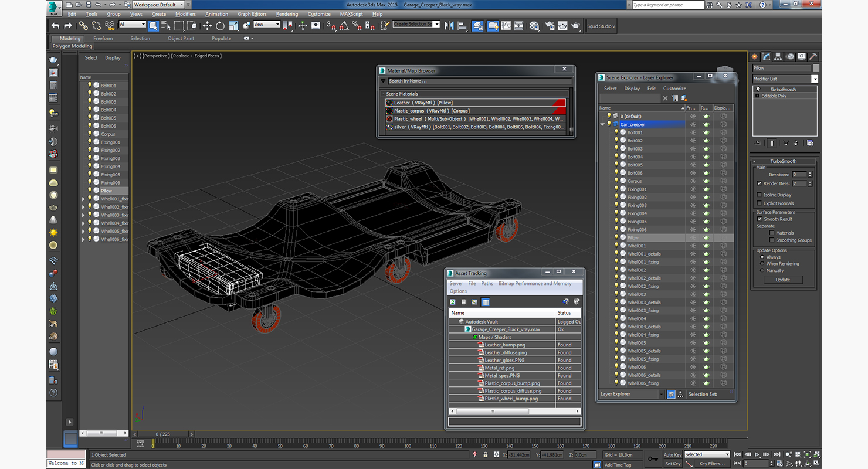The width and height of the screenshot is (868, 469).
Task: Expand Whell001_fixing in left scene list
Action: click(x=83, y=199)
